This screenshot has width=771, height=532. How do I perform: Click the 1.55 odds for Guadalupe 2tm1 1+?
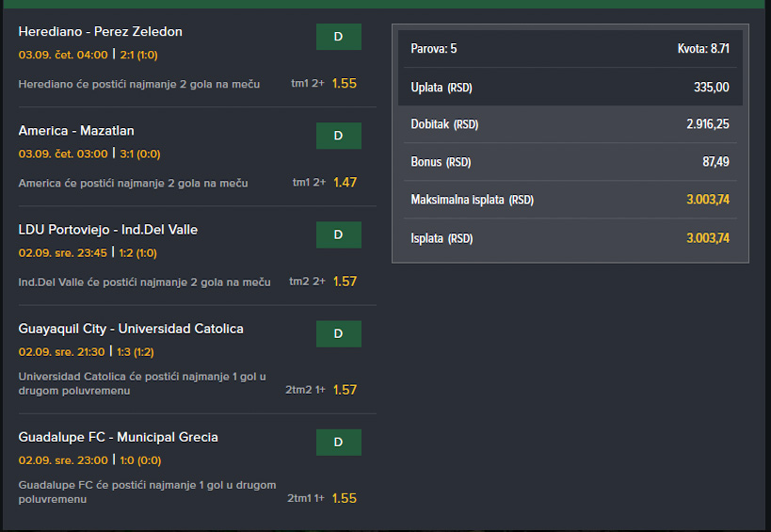point(345,498)
